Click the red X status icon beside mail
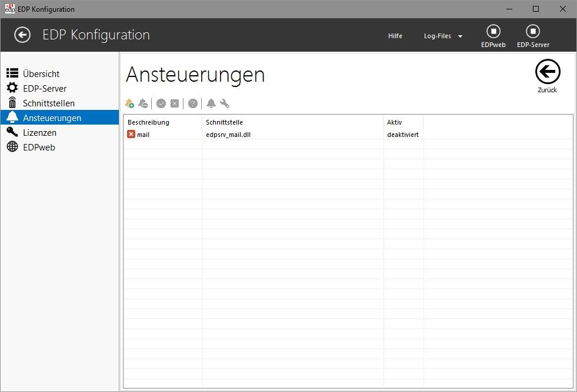Image resolution: width=577 pixels, height=392 pixels. pos(131,134)
